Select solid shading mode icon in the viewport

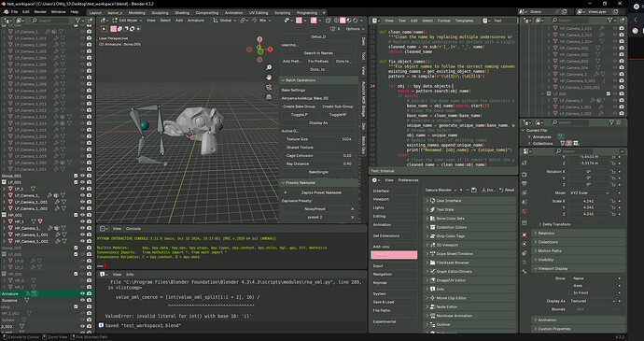(x=343, y=21)
